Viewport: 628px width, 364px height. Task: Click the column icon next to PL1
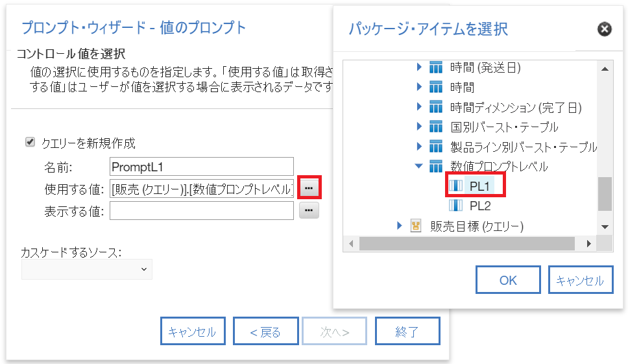point(456,186)
